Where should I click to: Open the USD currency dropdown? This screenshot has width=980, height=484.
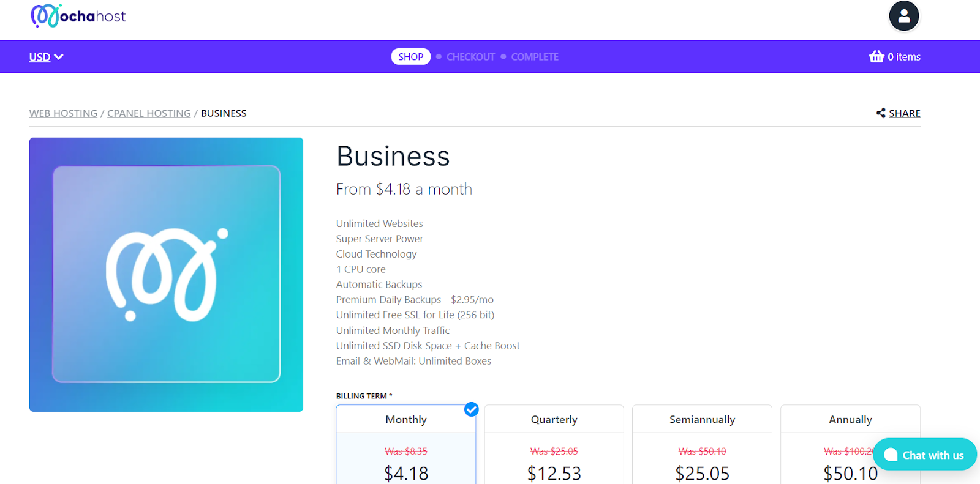pos(46,57)
